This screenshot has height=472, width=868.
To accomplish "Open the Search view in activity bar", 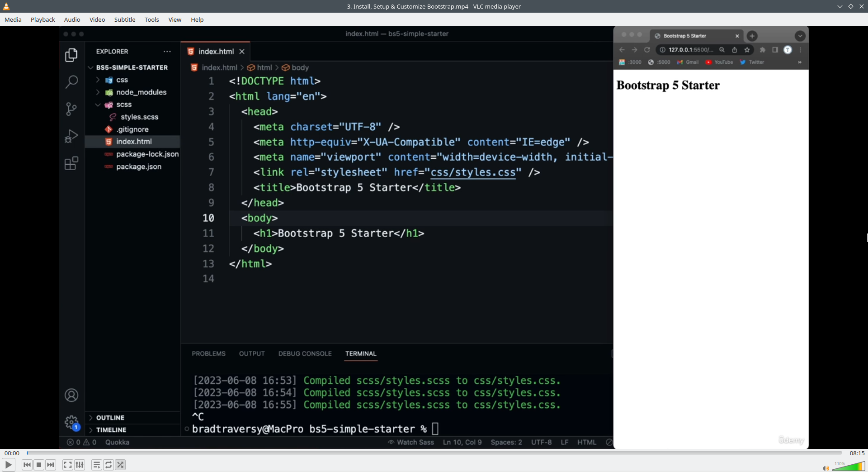I will (71, 82).
